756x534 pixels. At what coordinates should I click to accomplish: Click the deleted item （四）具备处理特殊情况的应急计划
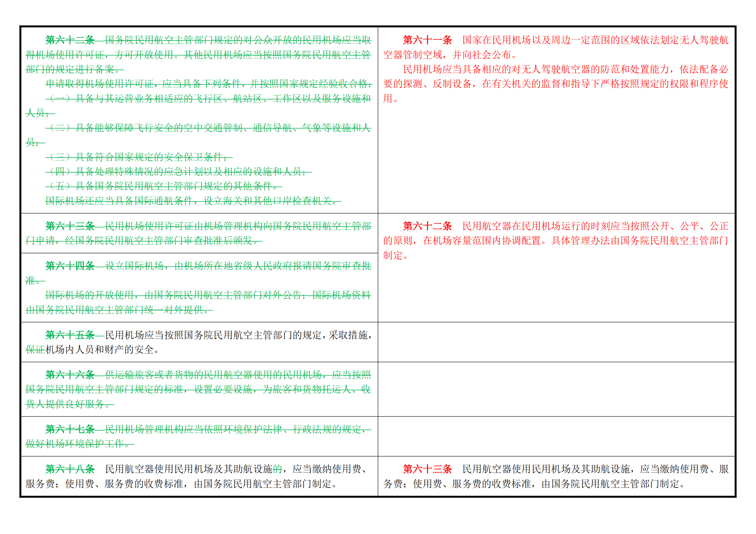(178, 172)
